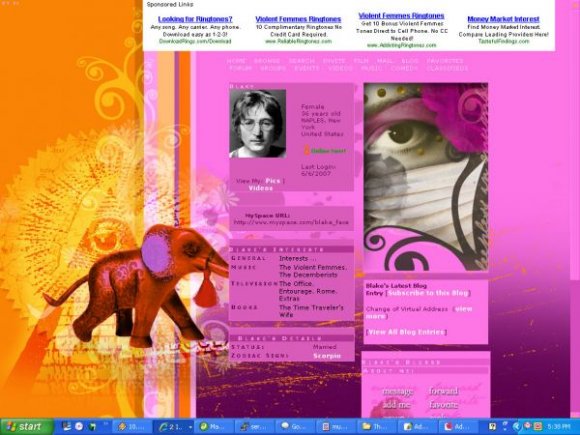Expand the Internet Explorer taskbar group arrow

(x=191, y=427)
